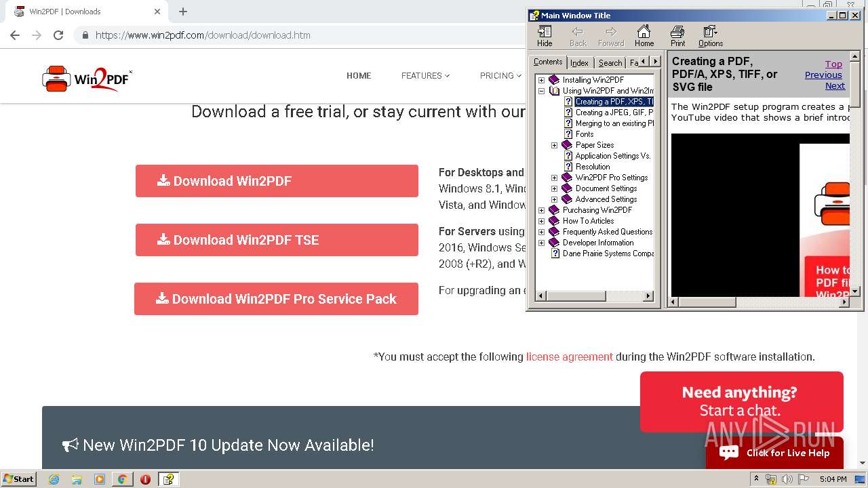This screenshot has height=488, width=868.
Task: Open the Application Settings Vs. topic
Action: pos(613,156)
